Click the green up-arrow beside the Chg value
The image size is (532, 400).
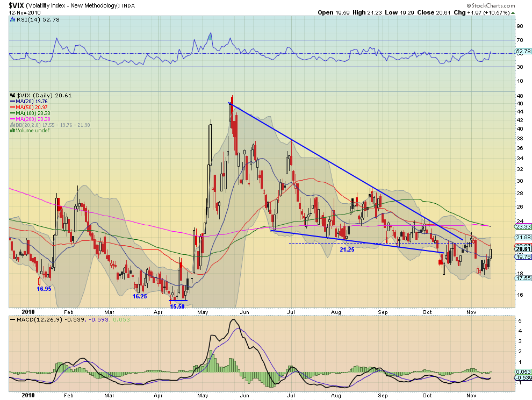click(x=513, y=13)
